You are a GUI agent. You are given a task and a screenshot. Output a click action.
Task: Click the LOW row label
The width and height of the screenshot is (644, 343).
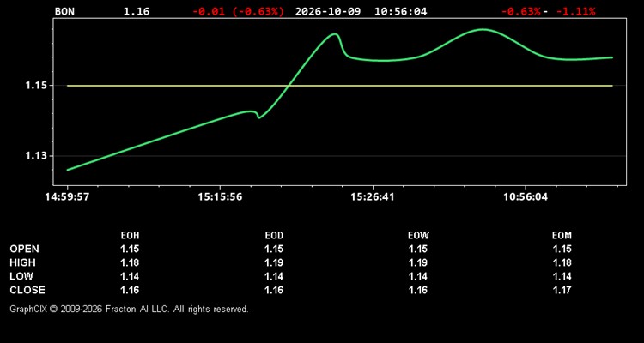click(21, 276)
